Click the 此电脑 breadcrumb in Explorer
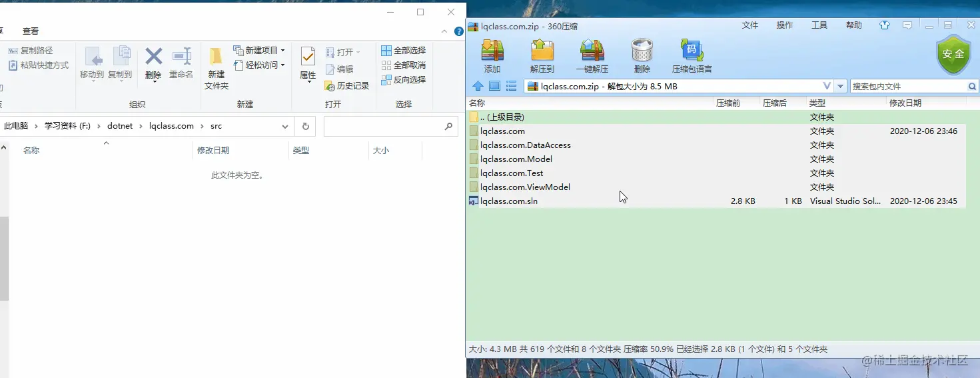980x378 pixels. click(16, 126)
